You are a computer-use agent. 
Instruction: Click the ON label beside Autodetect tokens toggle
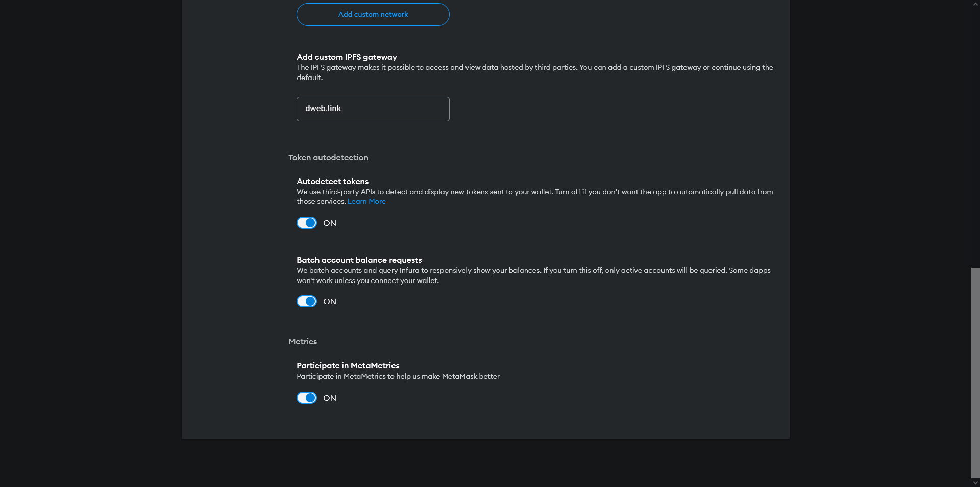[330, 223]
